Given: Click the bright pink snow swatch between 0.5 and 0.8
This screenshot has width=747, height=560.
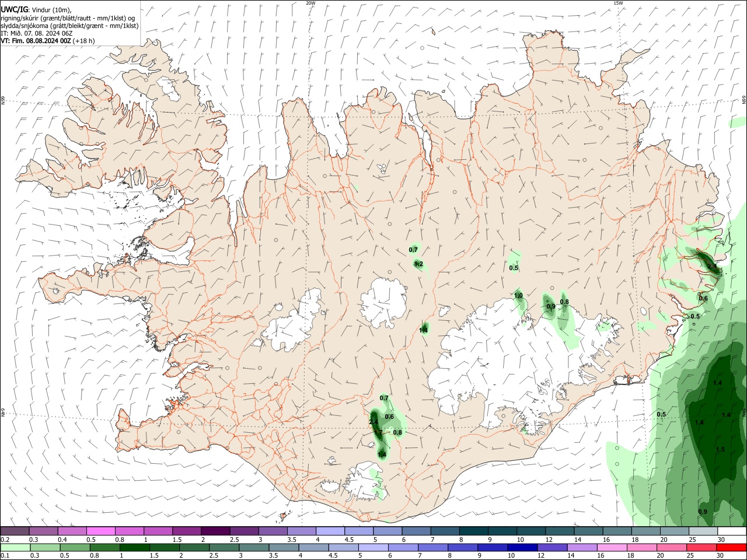Looking at the screenshot, I should coord(100,531).
